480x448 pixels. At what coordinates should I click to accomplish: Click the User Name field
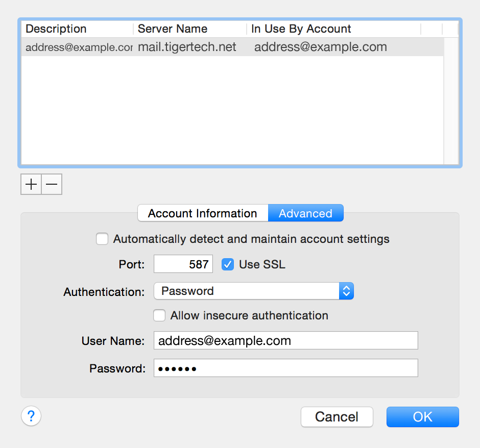pos(285,340)
